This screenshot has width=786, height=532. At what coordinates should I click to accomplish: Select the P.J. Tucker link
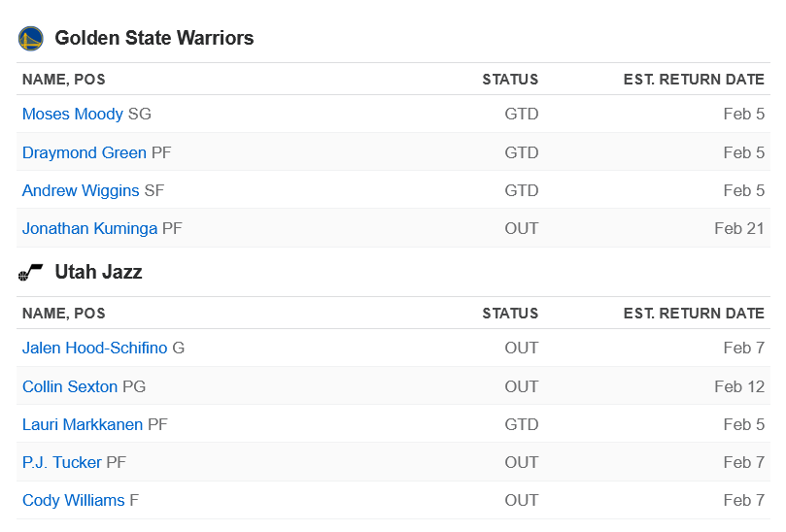pos(62,462)
